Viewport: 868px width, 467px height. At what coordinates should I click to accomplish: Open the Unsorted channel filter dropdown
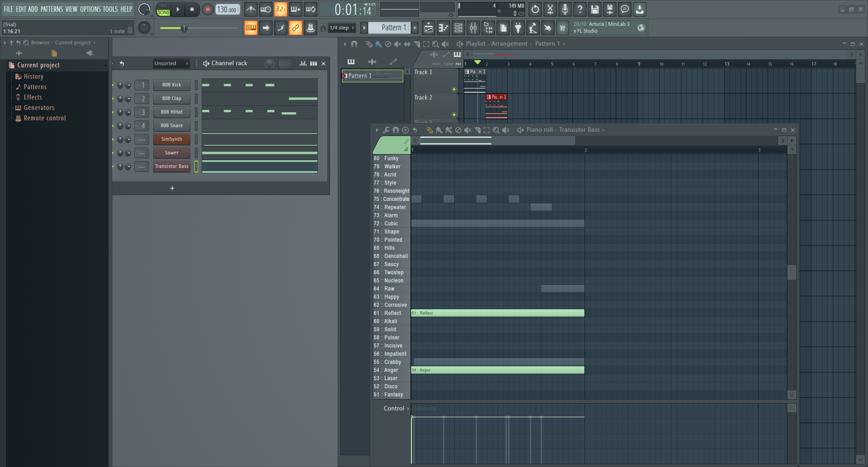171,63
